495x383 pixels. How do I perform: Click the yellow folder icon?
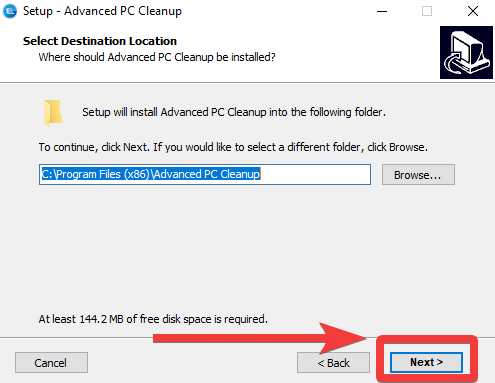click(x=53, y=113)
